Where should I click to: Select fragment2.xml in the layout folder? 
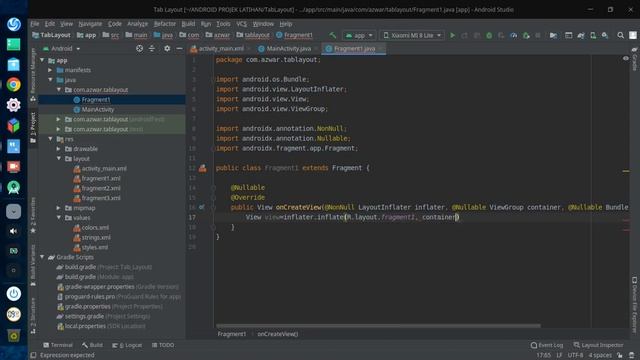[x=100, y=189]
